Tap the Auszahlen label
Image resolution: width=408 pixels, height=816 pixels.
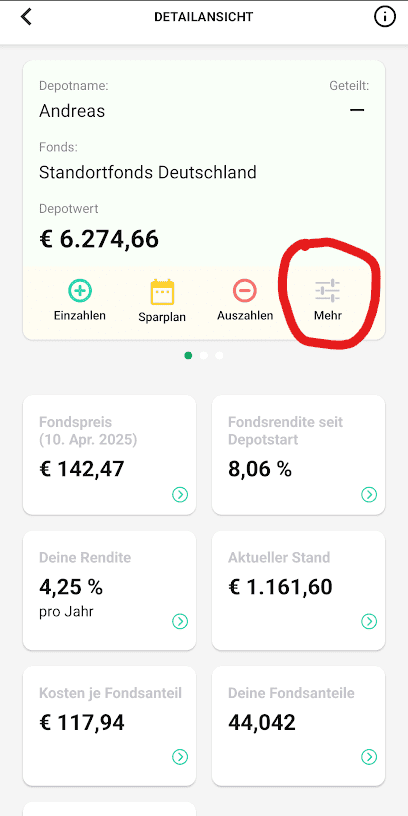pyautogui.click(x=245, y=315)
